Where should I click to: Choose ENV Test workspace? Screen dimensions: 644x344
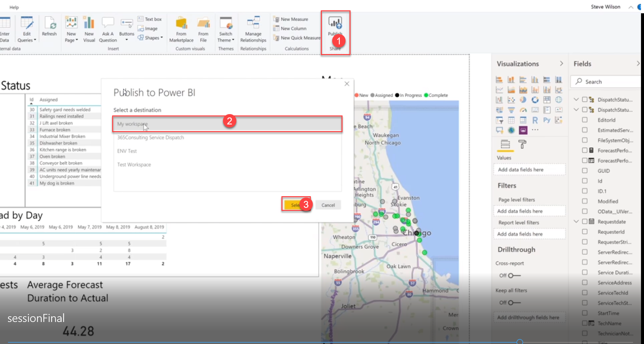coord(227,151)
